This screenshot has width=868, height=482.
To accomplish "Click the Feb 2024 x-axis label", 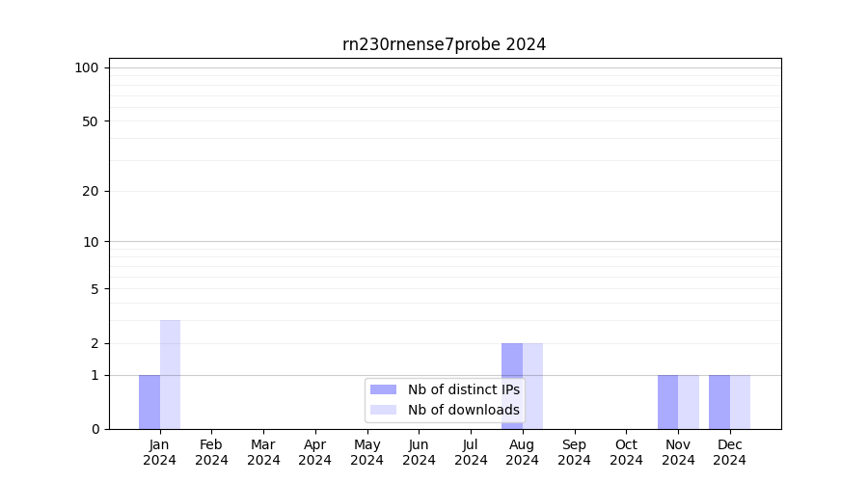I will click(211, 452).
